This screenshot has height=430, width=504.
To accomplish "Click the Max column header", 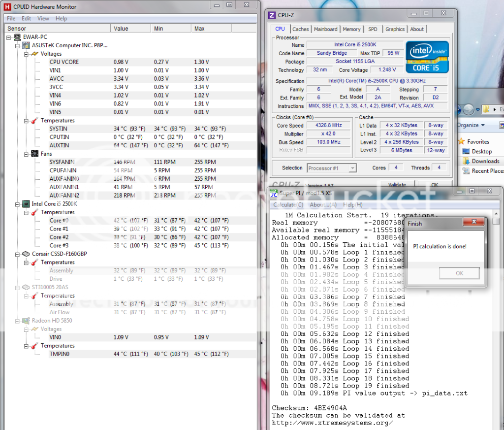I will [x=199, y=29].
